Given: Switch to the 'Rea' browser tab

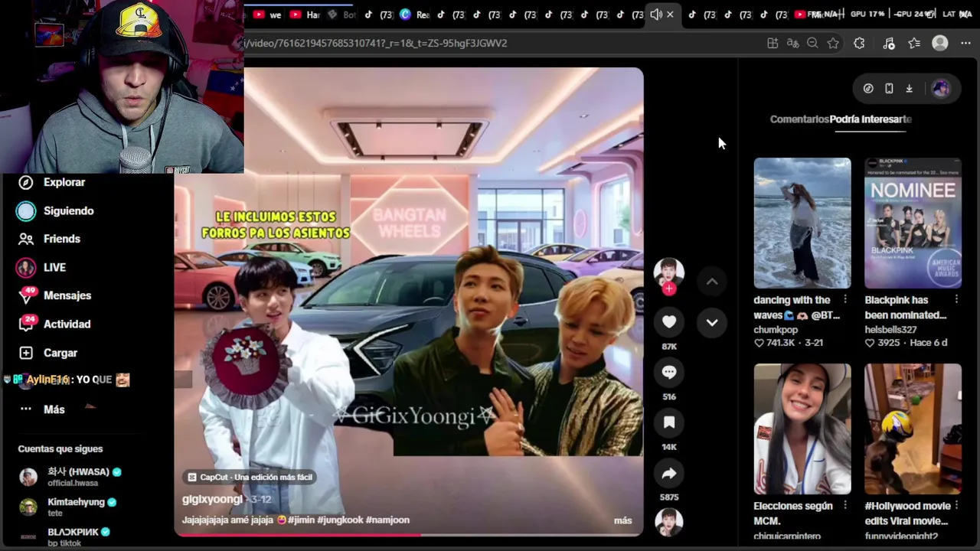Looking at the screenshot, I should pos(415,15).
